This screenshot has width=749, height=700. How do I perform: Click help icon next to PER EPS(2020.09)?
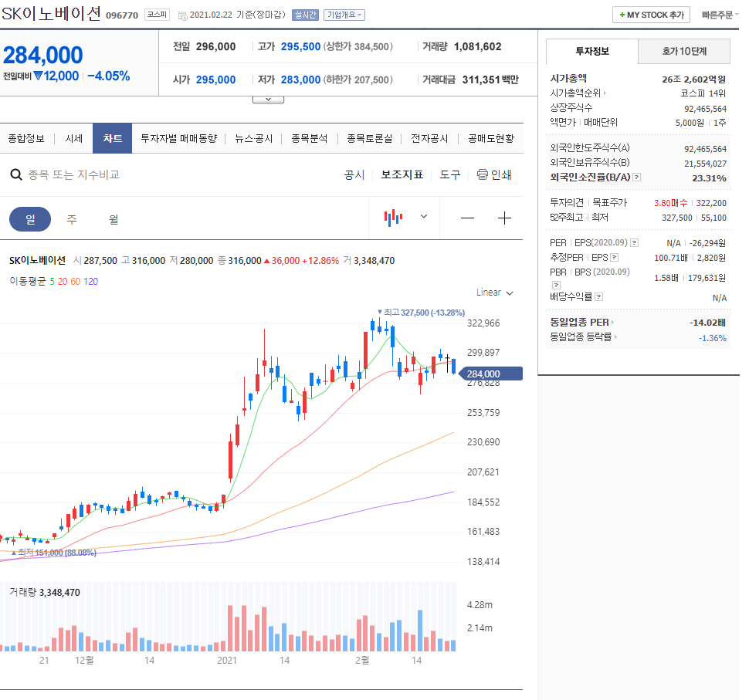click(x=634, y=243)
